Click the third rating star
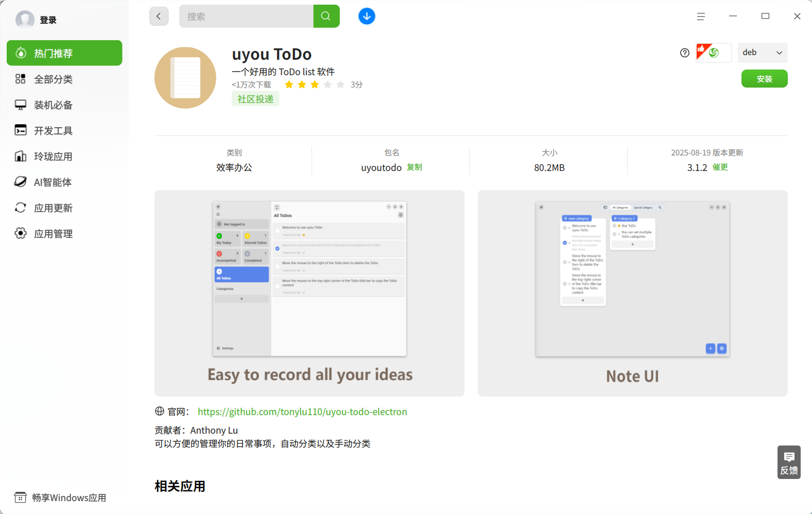The width and height of the screenshot is (812, 514). click(x=315, y=84)
